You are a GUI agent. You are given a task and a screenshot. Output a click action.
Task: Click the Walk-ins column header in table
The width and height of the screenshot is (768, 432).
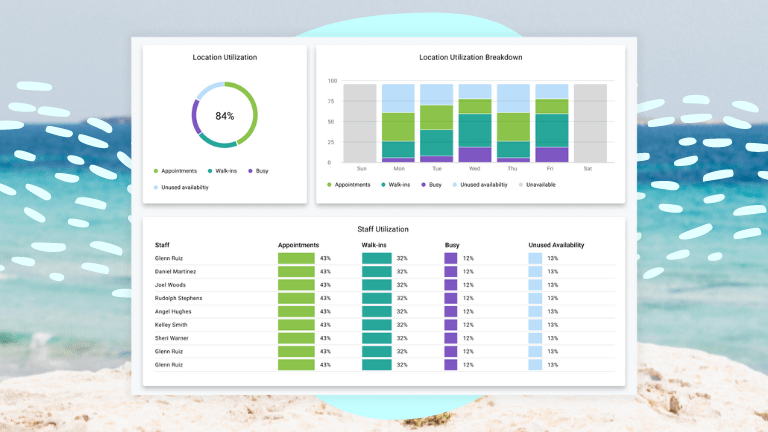[x=375, y=245]
